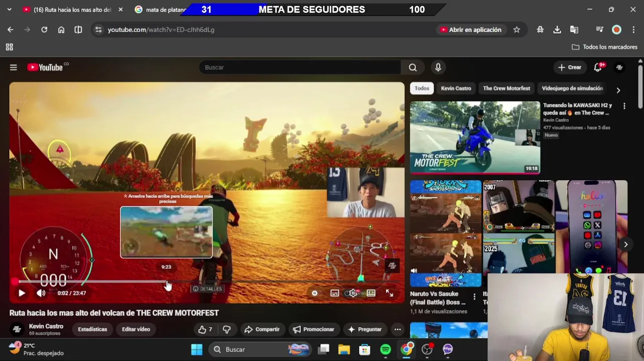Go back with the browser back arrow
Viewport: 644px width, 361px height.
pos(11,30)
